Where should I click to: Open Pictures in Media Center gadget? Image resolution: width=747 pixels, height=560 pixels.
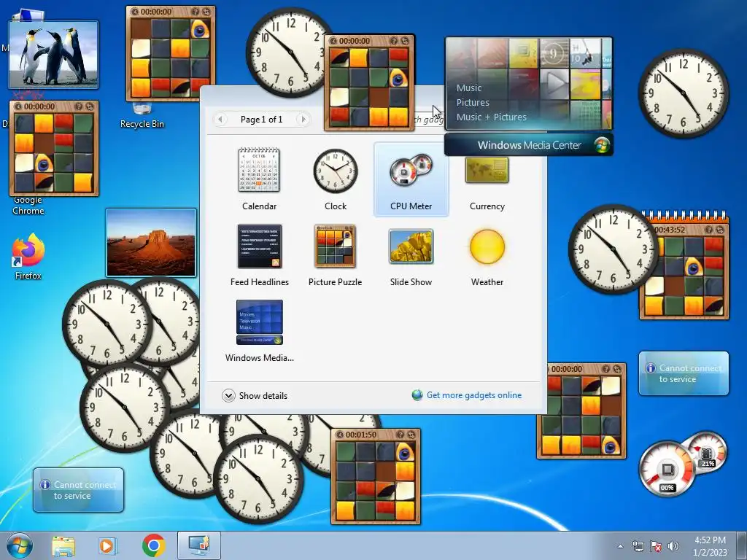coord(473,102)
